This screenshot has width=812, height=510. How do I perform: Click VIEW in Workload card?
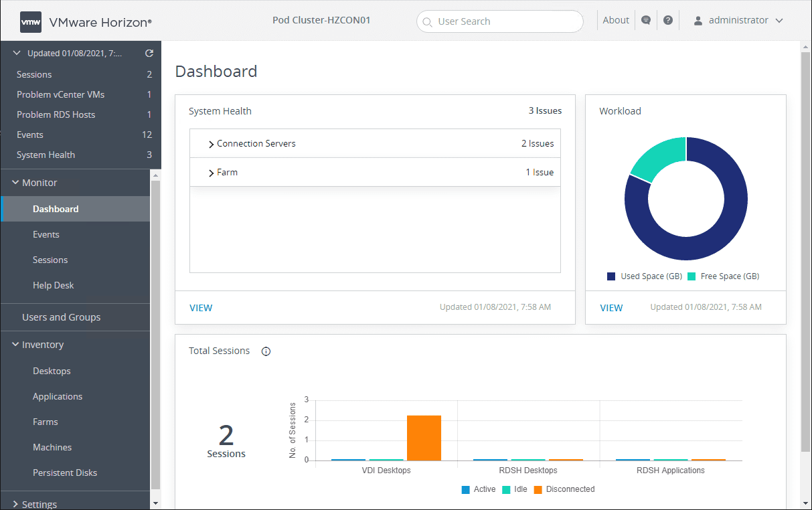pyautogui.click(x=611, y=308)
